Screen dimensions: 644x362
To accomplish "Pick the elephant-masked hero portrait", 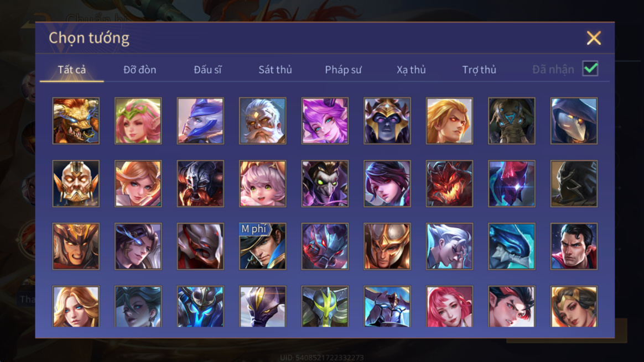I will click(x=511, y=120).
